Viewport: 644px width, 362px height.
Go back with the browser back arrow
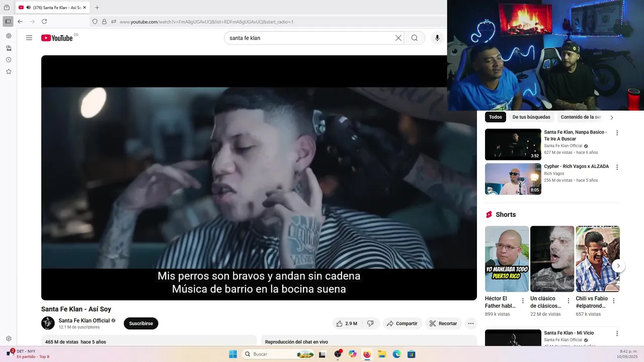20,22
